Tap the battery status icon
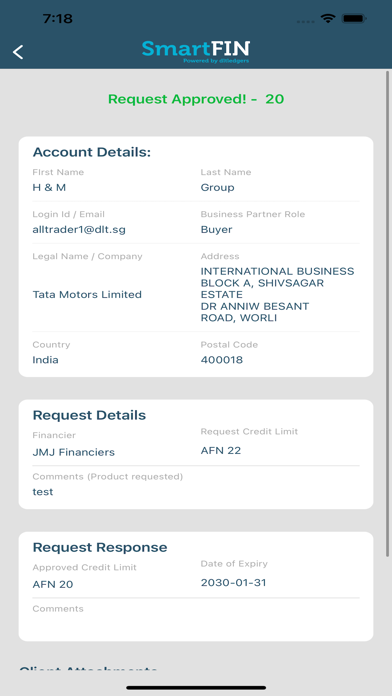Image resolution: width=392 pixels, height=696 pixels. click(354, 19)
